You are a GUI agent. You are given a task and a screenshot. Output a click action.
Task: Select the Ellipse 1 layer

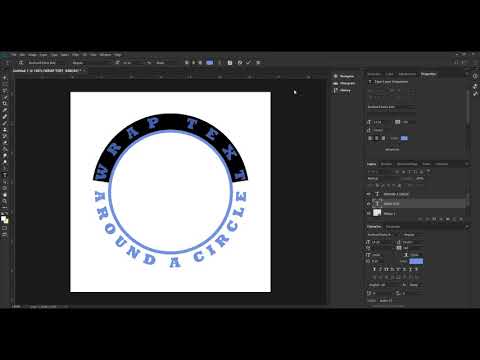tap(417, 213)
